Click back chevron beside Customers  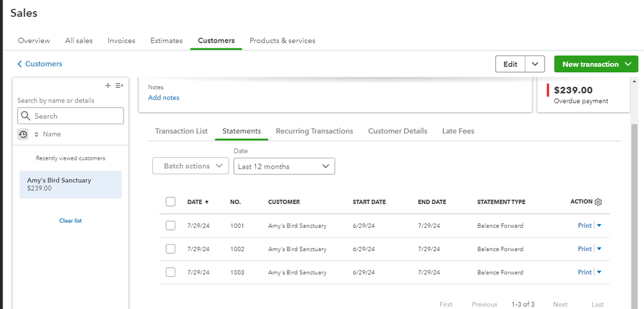(20, 64)
